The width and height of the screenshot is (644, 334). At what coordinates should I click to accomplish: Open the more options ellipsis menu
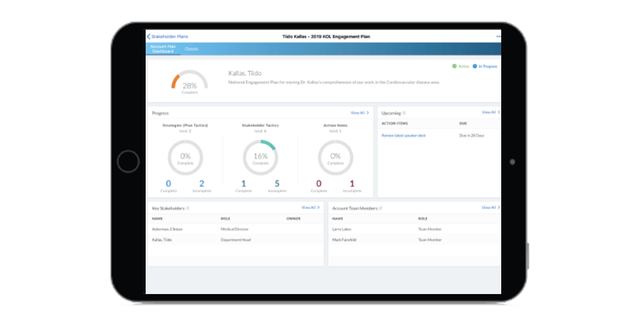(498, 36)
